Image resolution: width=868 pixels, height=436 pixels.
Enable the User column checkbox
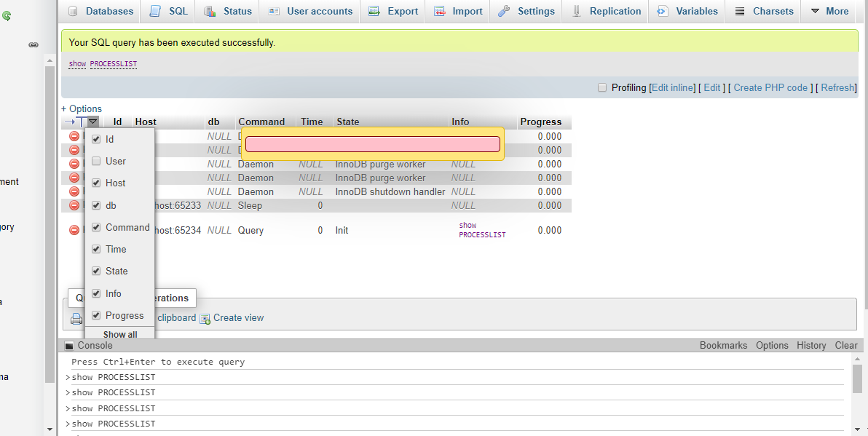[x=97, y=161]
